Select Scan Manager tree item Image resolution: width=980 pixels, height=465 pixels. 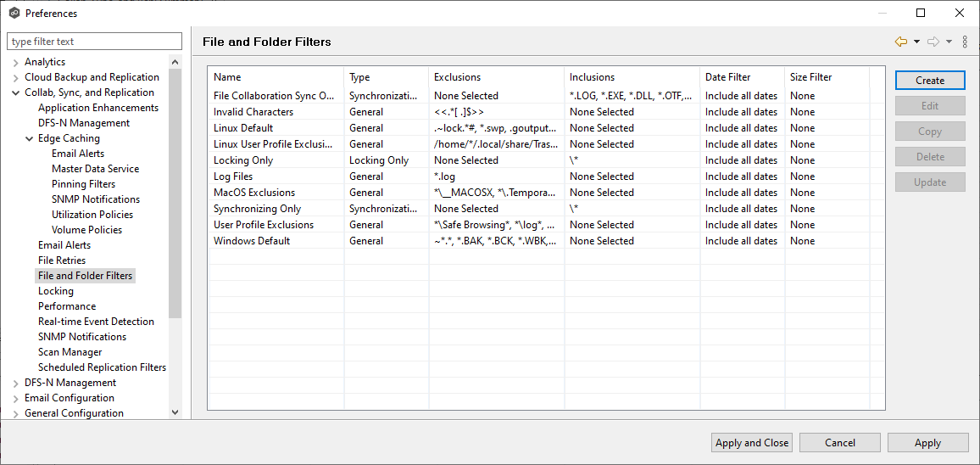pos(70,352)
